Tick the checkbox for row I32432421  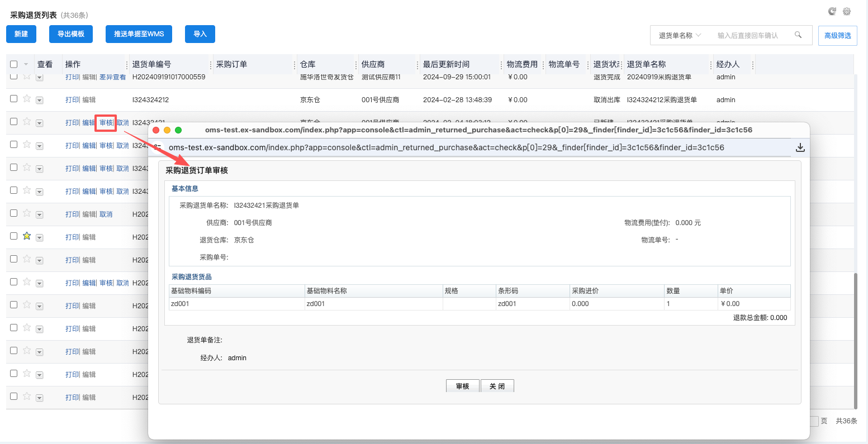[x=14, y=121]
